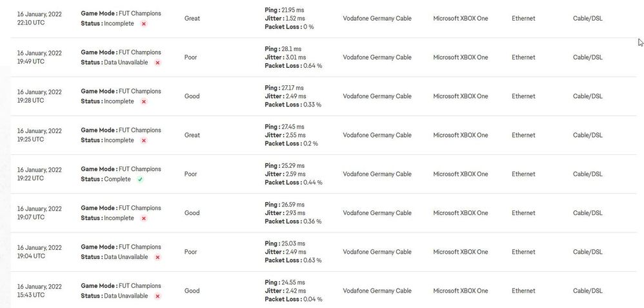Select the 22:10 UTC date entry
Viewport: 644px width, 308px height.
[x=39, y=18]
